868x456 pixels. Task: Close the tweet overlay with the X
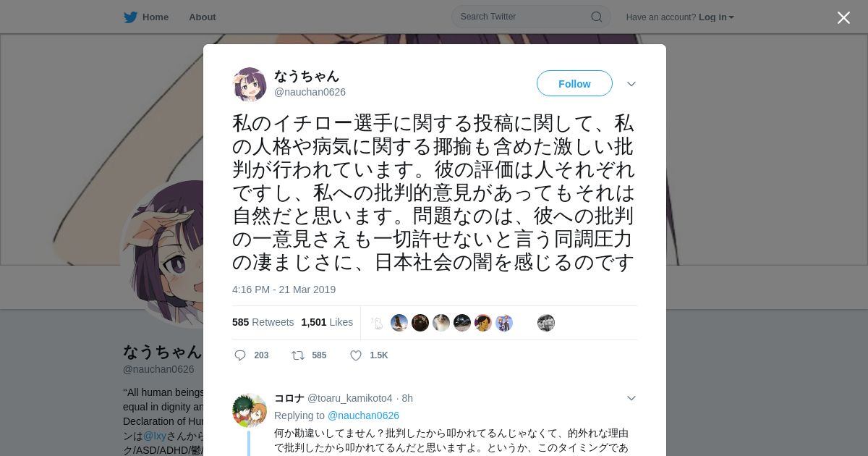[x=843, y=17]
